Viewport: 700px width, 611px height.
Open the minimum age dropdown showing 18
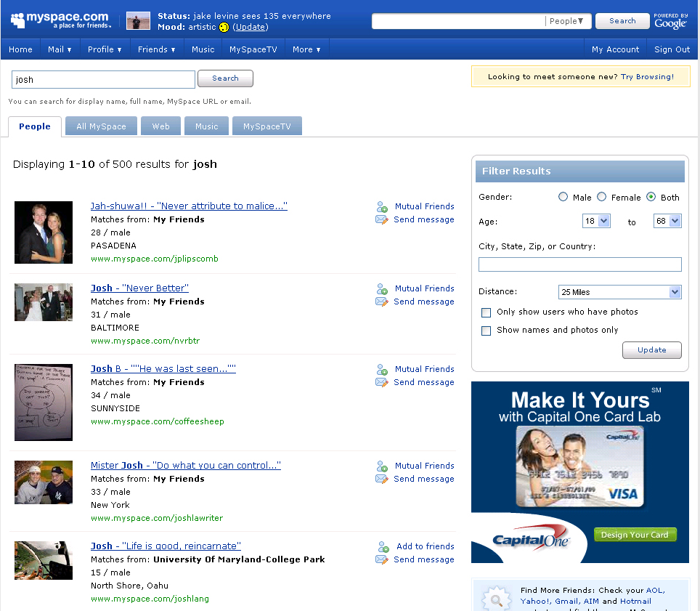coord(596,221)
